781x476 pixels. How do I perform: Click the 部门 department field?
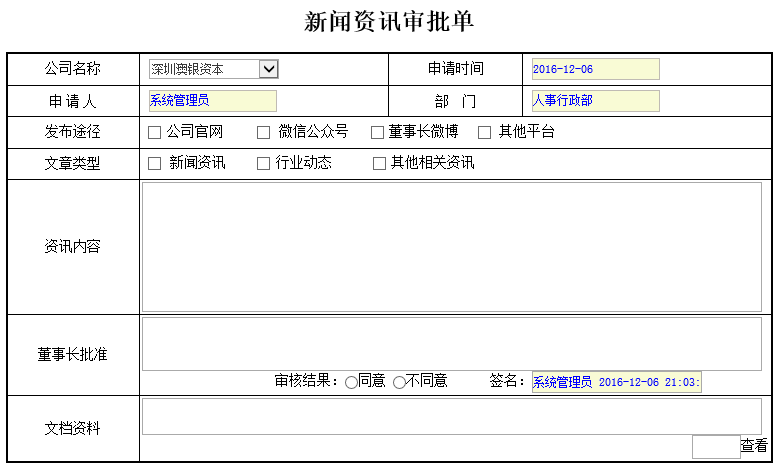(x=595, y=101)
